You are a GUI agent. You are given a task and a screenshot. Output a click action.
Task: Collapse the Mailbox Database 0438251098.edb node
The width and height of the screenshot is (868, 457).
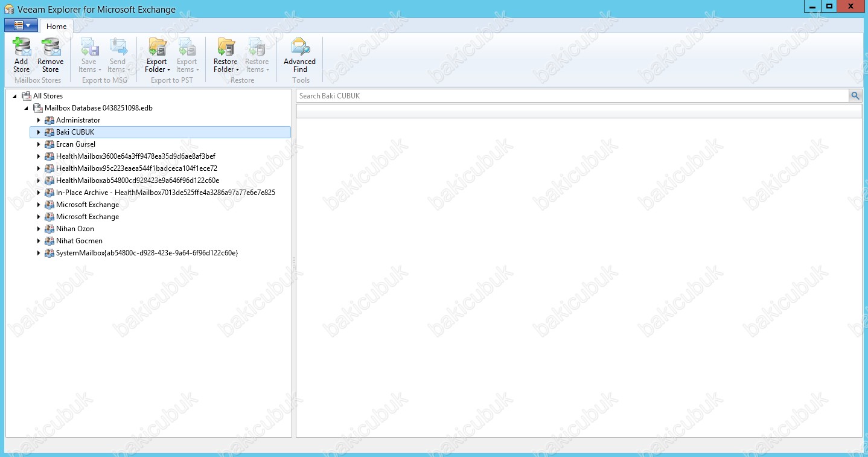point(27,108)
